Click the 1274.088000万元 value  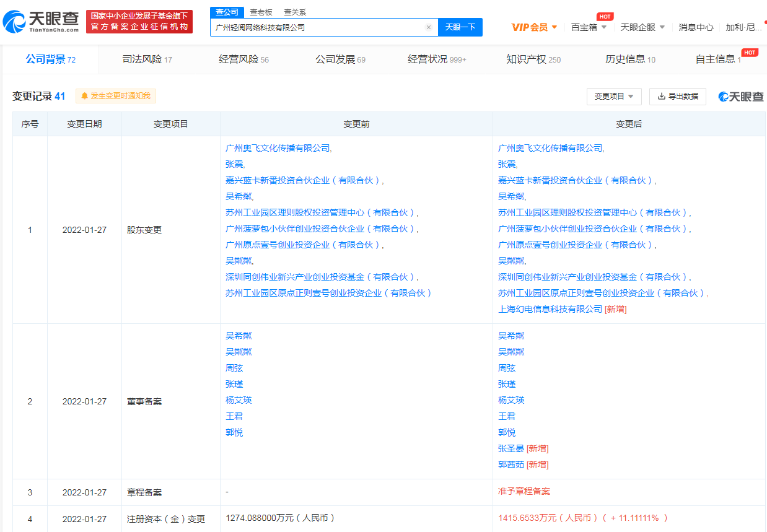pos(280,518)
